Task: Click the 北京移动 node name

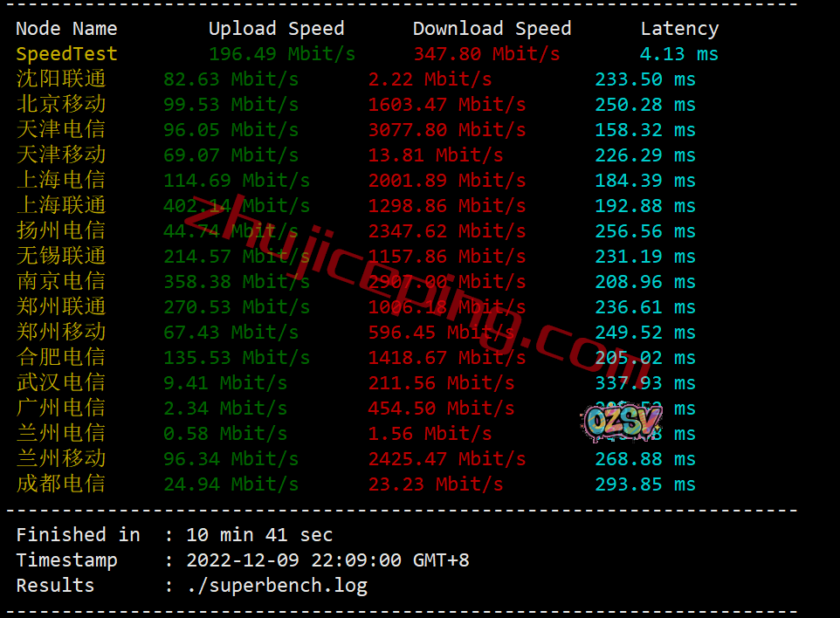Action: tap(61, 104)
